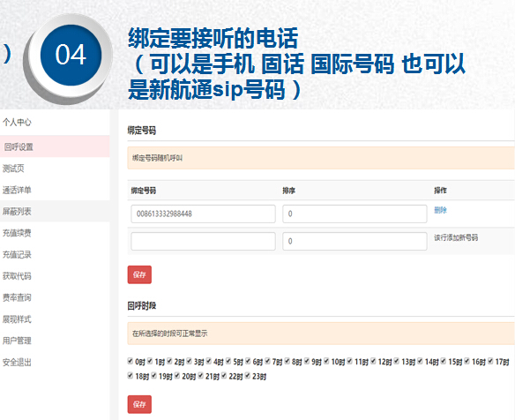Toggle the 12时 checkbox
Viewport: 515px width, 420px height.
(x=373, y=361)
